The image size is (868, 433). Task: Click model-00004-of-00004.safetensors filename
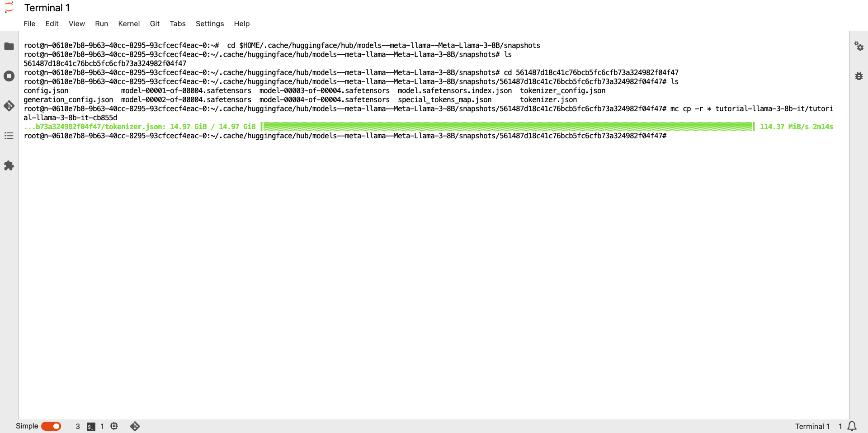pyautogui.click(x=325, y=99)
